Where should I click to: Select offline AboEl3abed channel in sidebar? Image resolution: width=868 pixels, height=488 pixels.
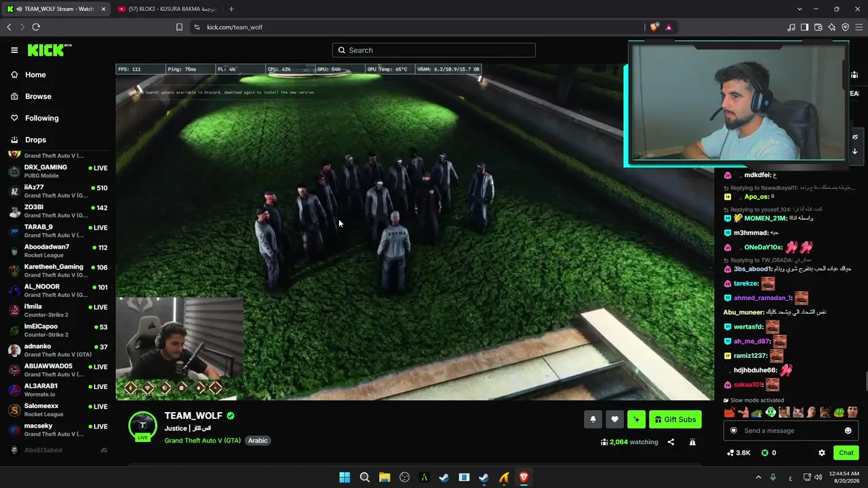tap(58, 450)
